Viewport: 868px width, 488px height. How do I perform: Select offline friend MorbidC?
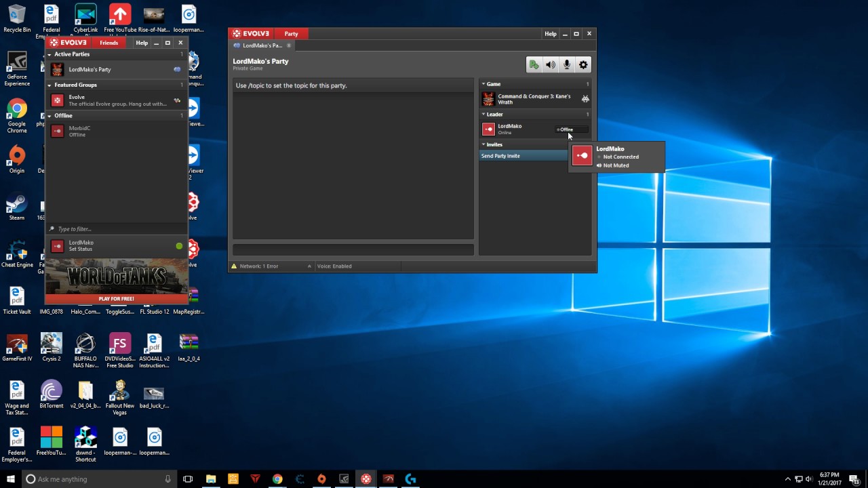click(117, 131)
